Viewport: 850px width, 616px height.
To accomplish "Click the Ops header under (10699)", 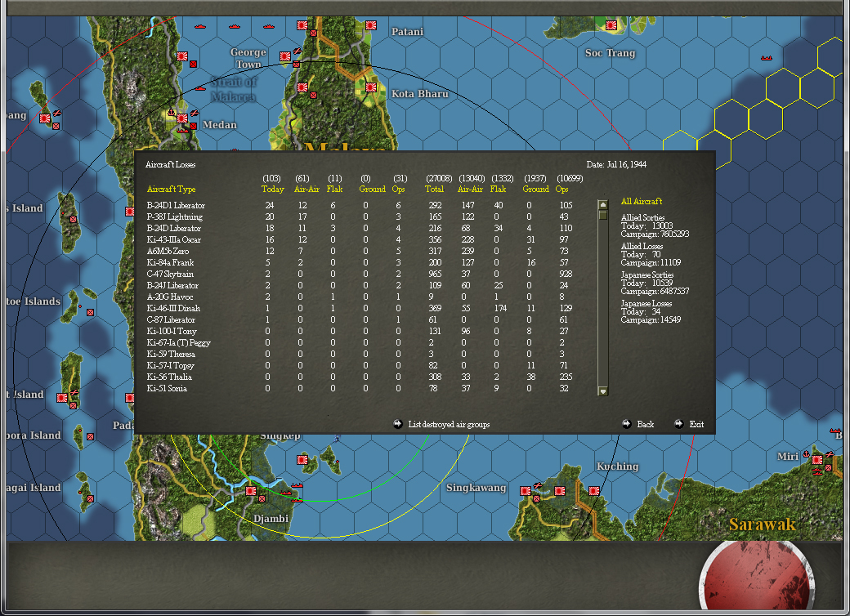I will [x=561, y=189].
